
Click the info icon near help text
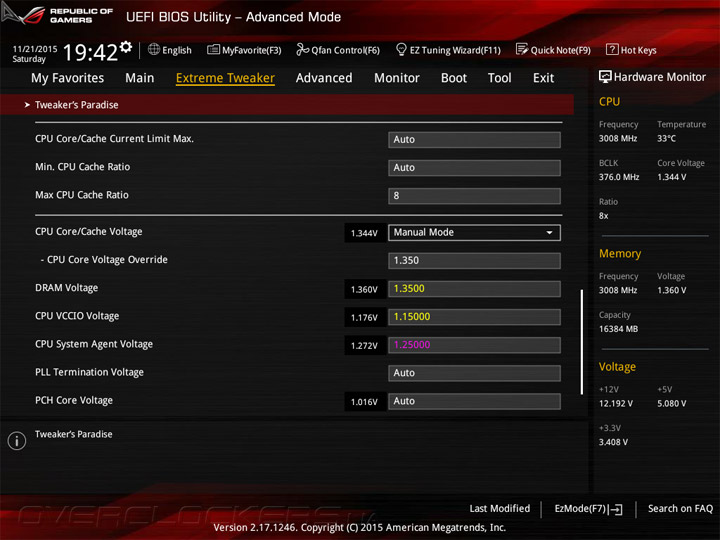[17, 440]
